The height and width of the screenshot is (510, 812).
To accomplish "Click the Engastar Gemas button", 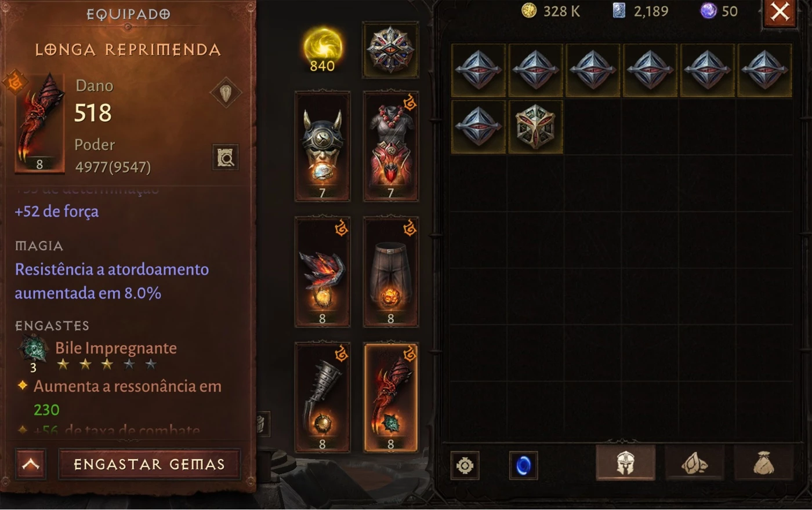I will (x=150, y=464).
